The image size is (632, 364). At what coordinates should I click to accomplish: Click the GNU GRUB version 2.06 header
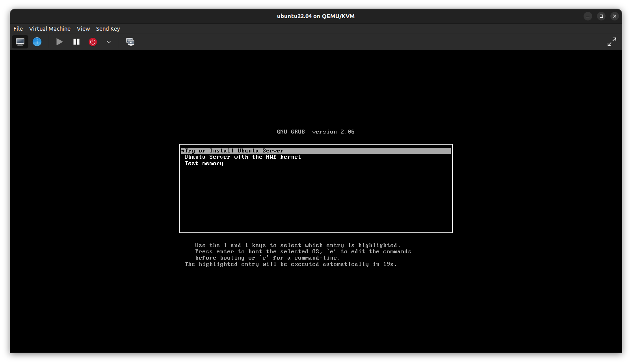click(x=316, y=132)
